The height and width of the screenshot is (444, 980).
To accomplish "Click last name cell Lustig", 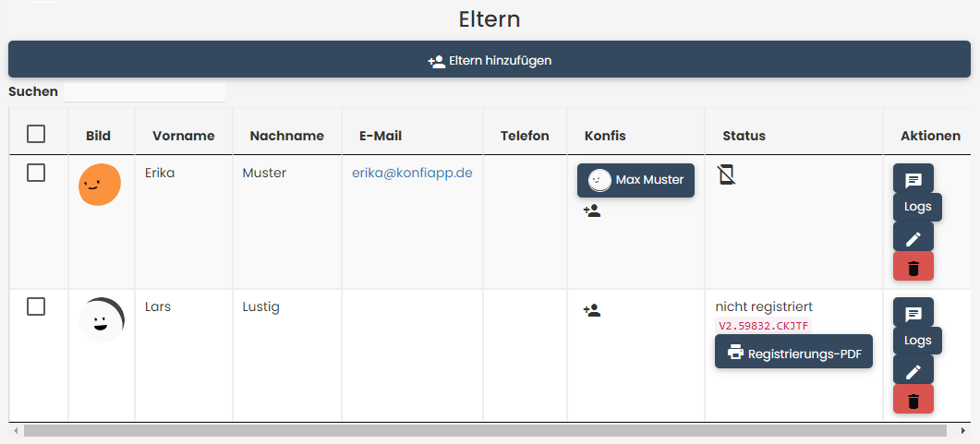I will click(x=261, y=306).
